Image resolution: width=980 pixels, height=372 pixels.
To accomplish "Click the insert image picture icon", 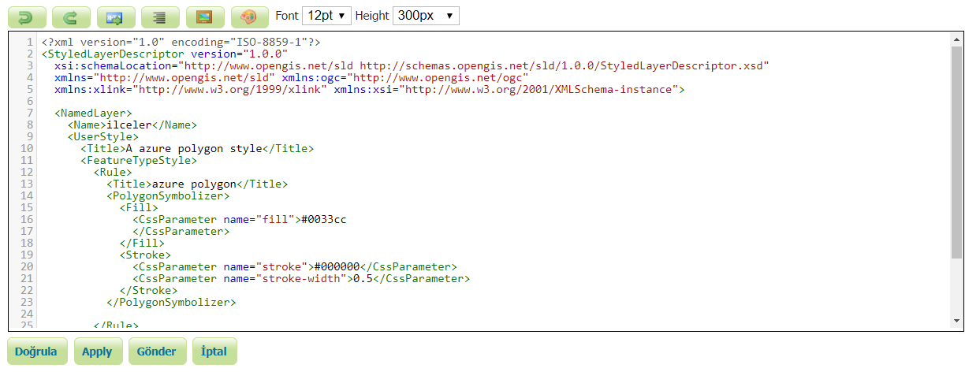I will (206, 16).
